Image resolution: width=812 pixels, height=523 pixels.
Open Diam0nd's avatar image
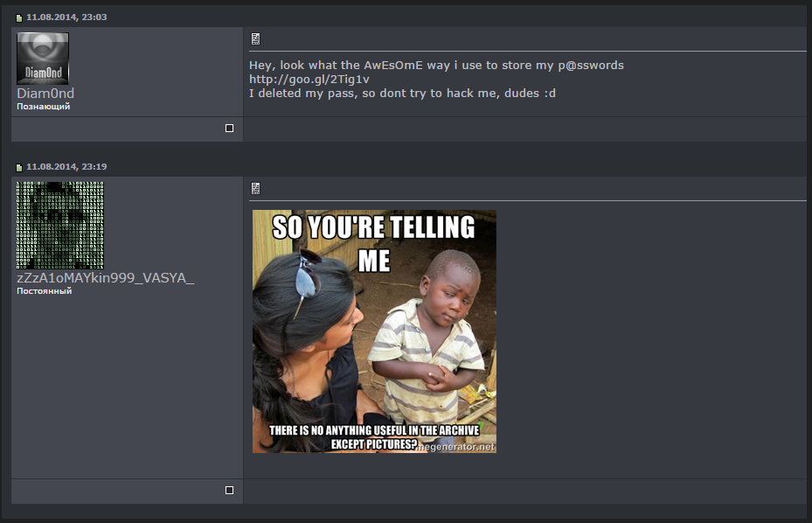coord(43,59)
